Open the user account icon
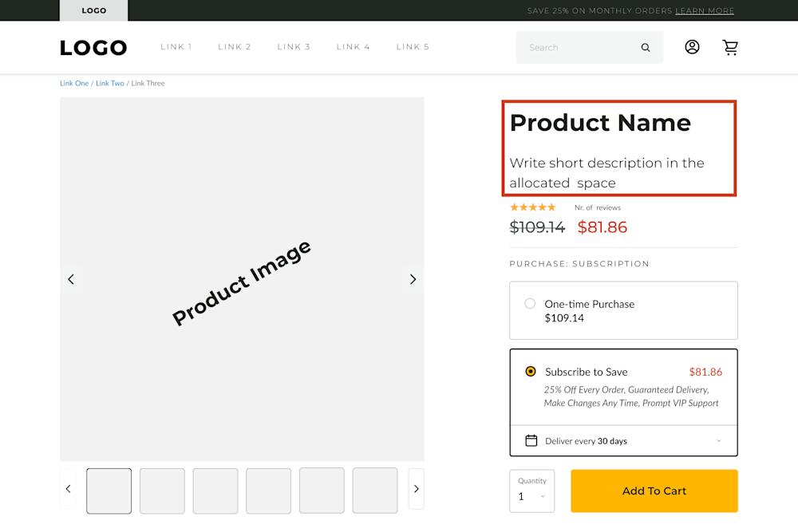The height and width of the screenshot is (532, 798). (x=692, y=47)
